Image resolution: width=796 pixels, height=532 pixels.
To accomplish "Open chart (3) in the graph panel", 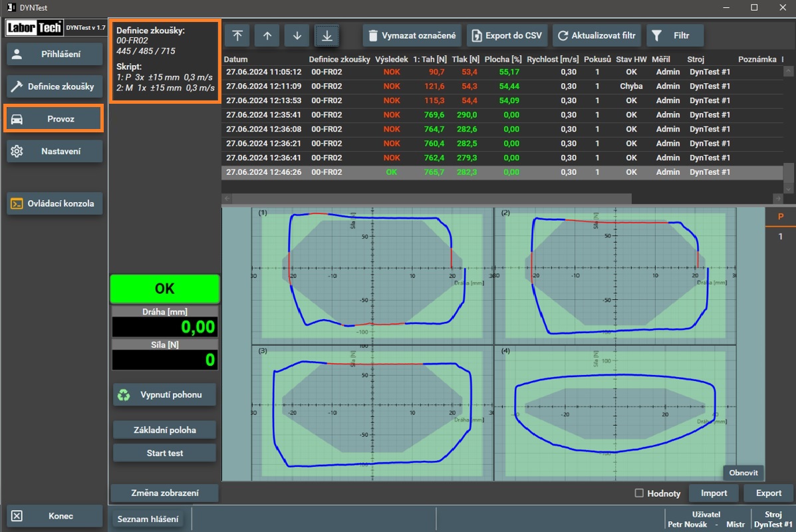I will (372, 413).
